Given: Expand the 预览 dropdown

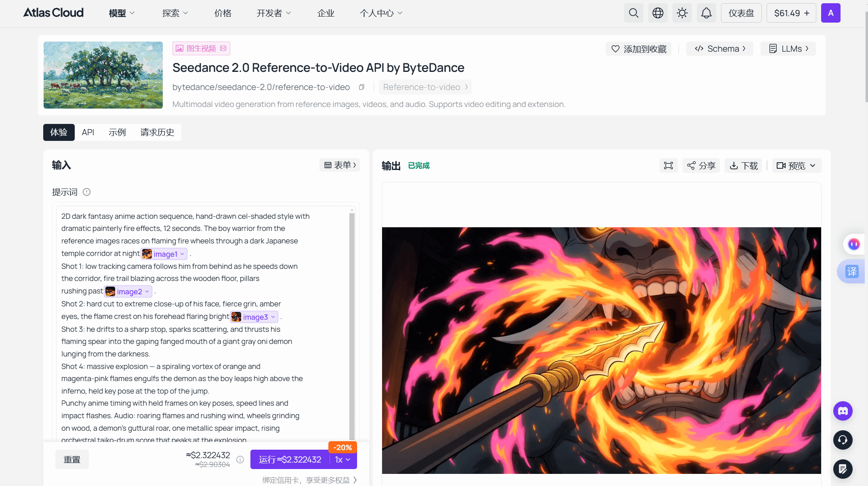Looking at the screenshot, I should (797, 165).
